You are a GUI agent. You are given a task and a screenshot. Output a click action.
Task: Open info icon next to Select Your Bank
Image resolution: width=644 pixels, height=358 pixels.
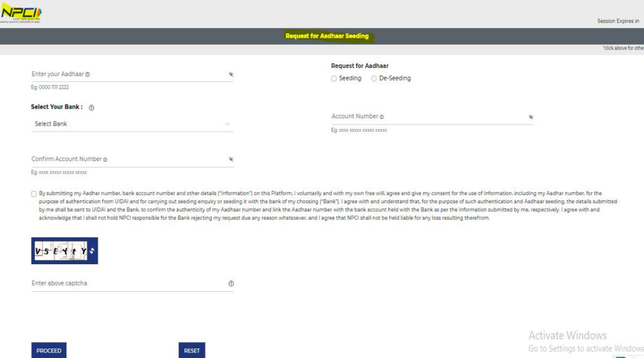click(x=92, y=108)
